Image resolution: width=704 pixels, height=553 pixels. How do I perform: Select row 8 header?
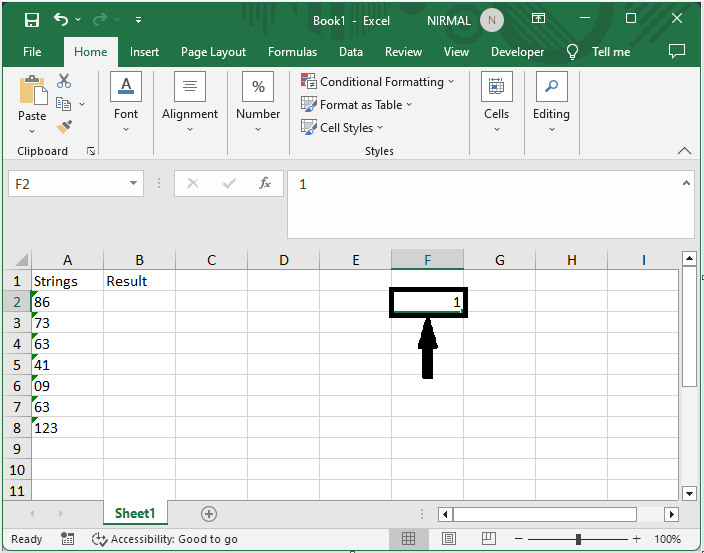click(17, 428)
